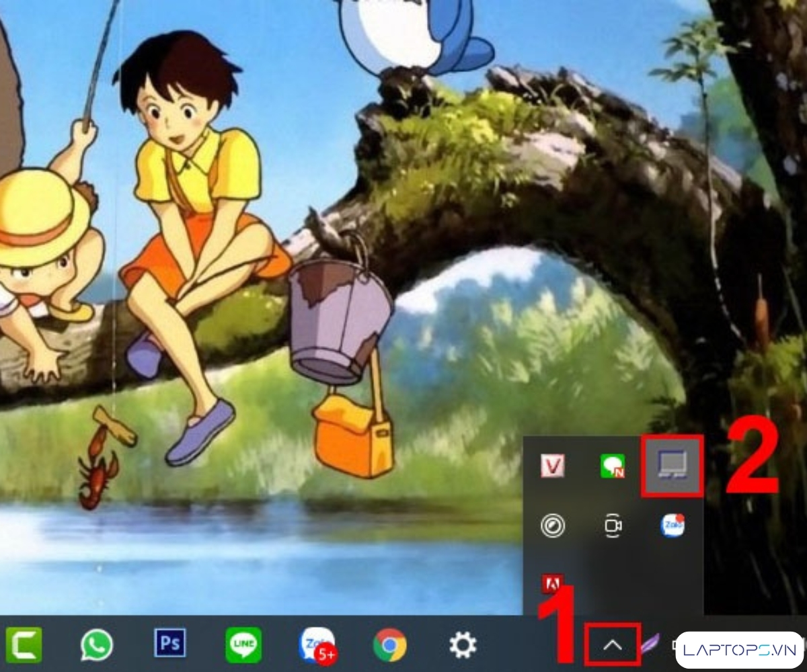Open the red Adobe tray icon
This screenshot has width=807, height=672.
coord(553,585)
